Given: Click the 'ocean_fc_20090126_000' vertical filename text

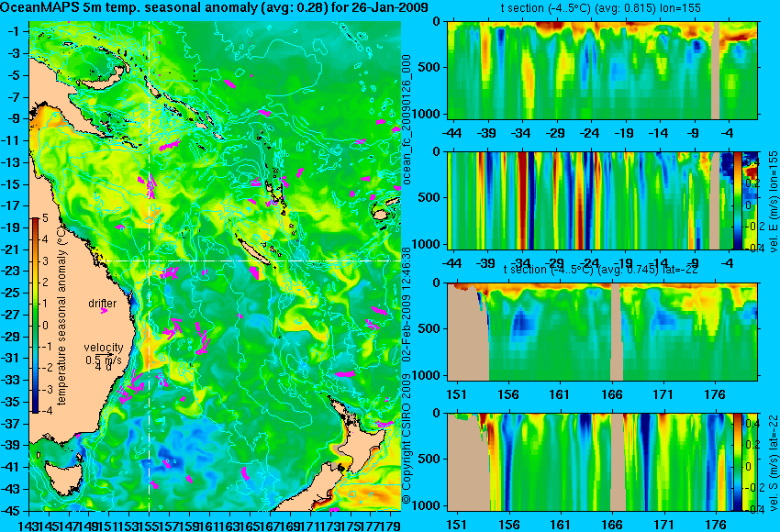Looking at the screenshot, I should coord(407,120).
